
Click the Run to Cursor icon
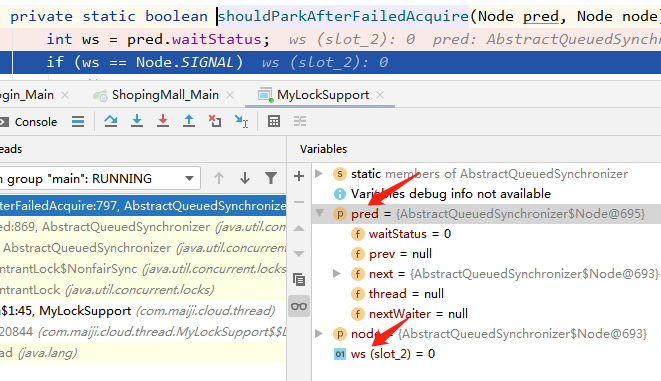[x=241, y=121]
